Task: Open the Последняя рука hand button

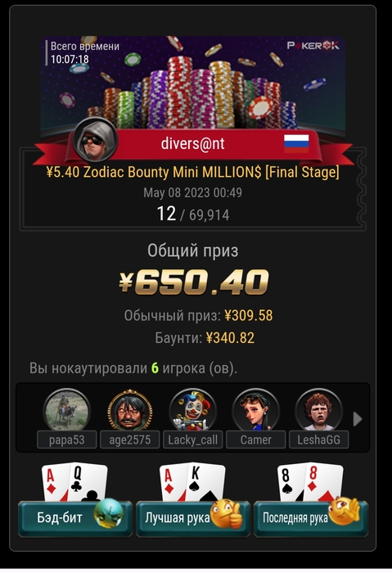Action: (x=311, y=519)
